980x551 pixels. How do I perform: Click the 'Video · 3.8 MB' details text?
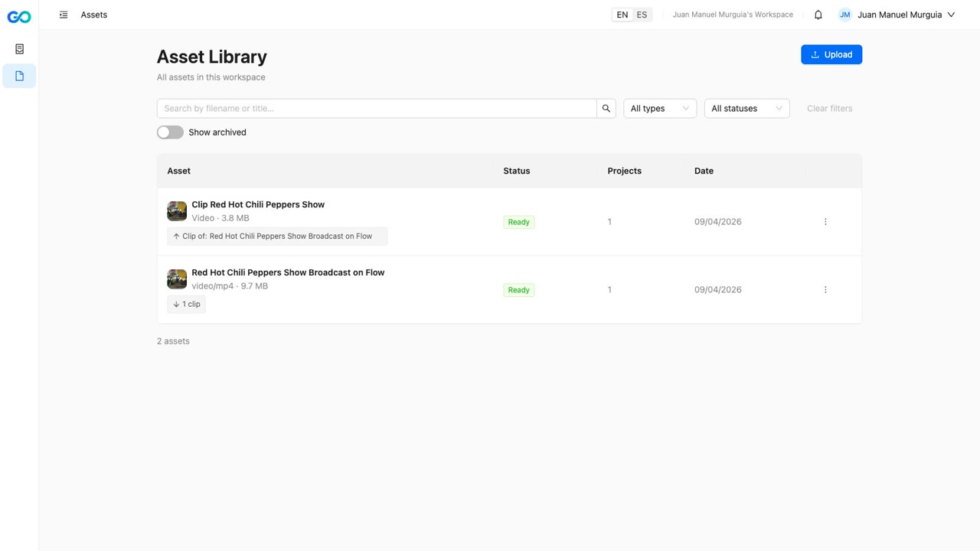click(220, 218)
